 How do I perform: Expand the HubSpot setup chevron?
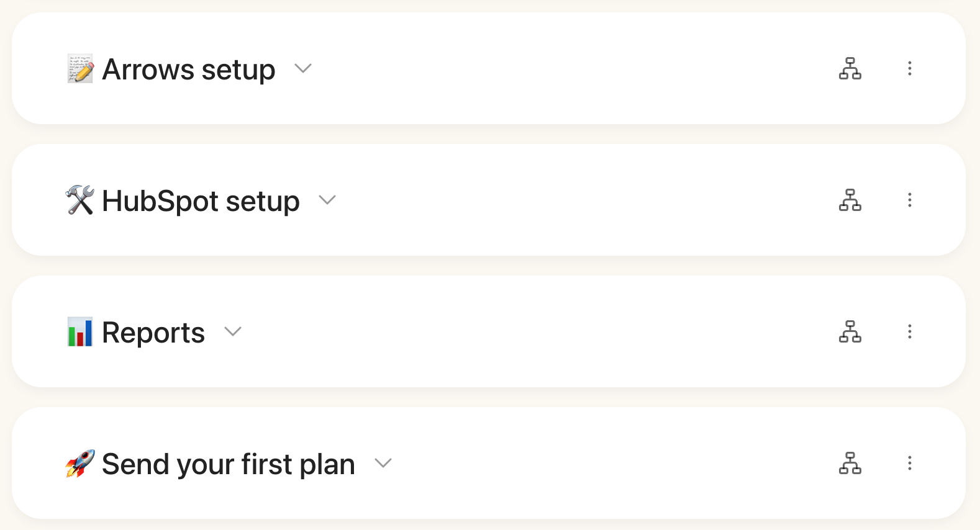327,200
